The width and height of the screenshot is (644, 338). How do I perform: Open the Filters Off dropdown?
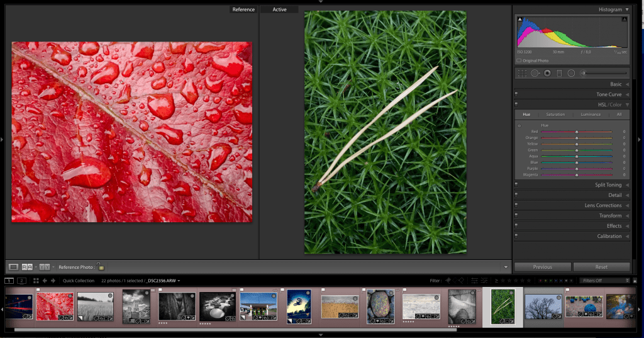pyautogui.click(x=605, y=281)
